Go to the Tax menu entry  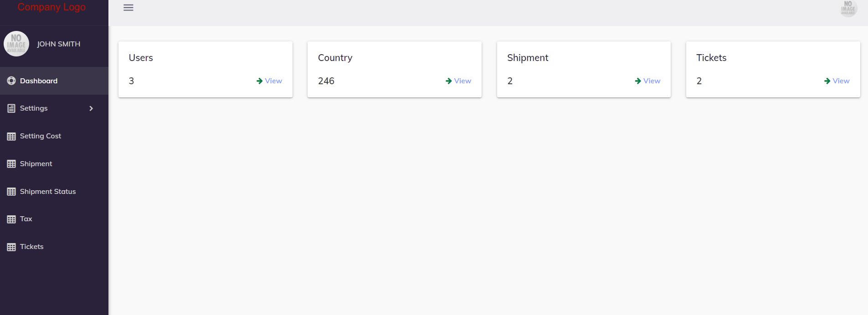(x=26, y=219)
